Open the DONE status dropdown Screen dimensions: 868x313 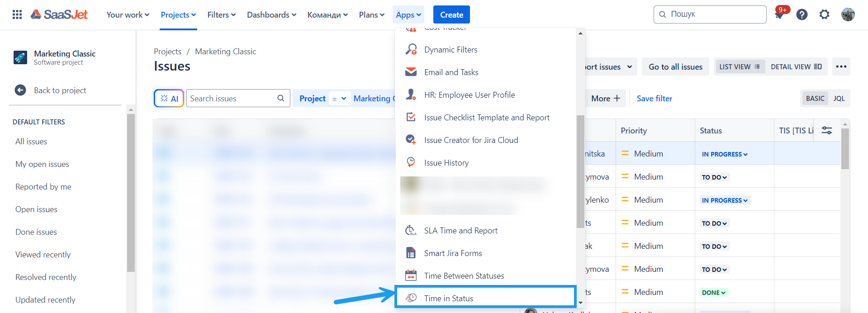click(713, 292)
